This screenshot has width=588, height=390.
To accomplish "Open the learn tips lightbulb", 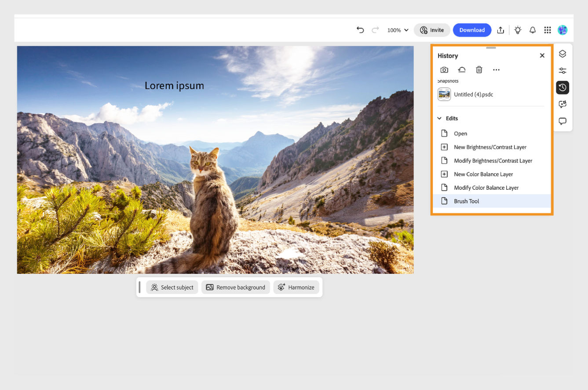I will (x=518, y=29).
